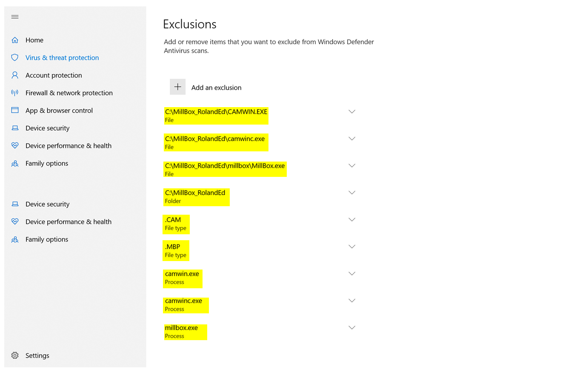Click the Virus & threat protection shield icon
The image size is (568, 392).
click(15, 57)
